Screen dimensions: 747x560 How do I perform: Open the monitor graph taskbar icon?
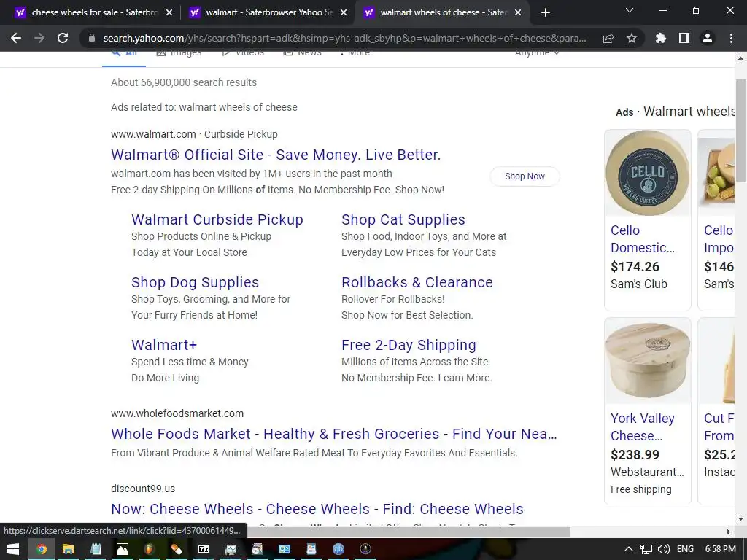click(x=231, y=549)
